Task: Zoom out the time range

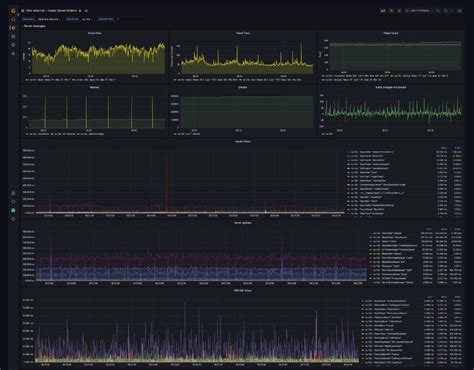Action: (438, 11)
